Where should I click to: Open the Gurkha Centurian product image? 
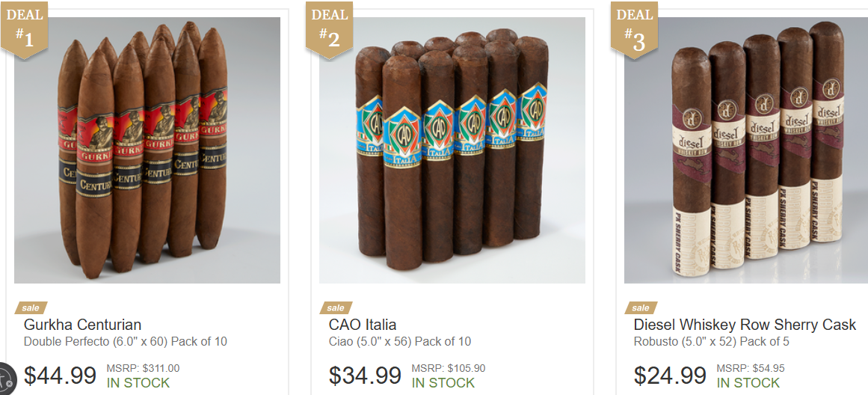(147, 150)
